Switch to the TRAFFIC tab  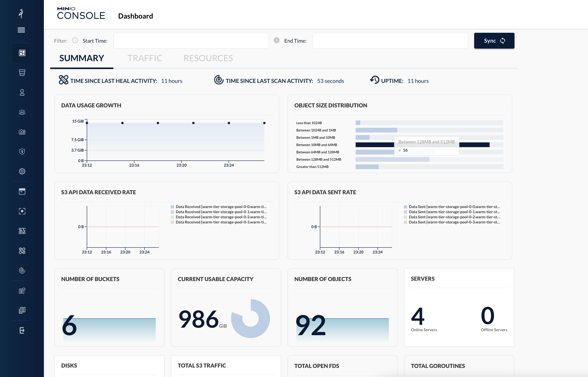(x=145, y=58)
